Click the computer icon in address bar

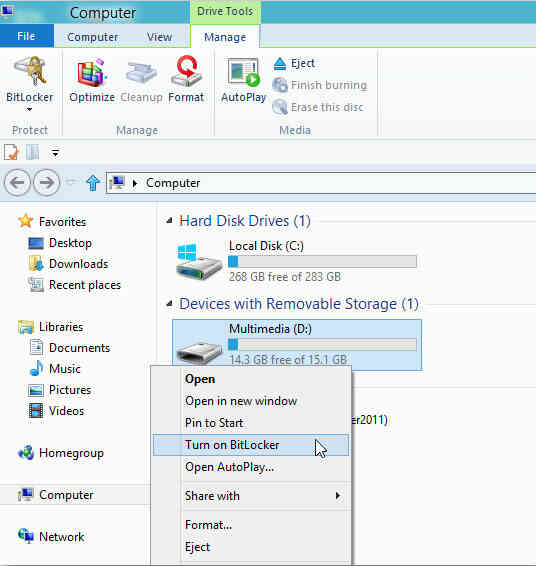pos(118,183)
